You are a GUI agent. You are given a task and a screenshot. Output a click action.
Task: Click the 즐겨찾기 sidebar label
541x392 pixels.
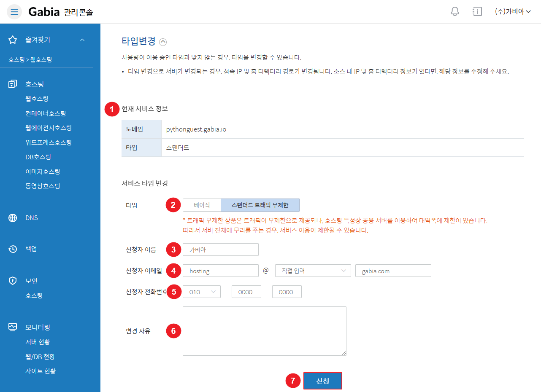coord(38,40)
